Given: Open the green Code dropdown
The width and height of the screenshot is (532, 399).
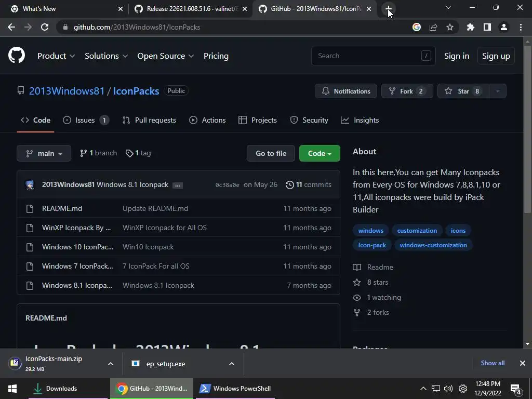Looking at the screenshot, I should click(320, 153).
